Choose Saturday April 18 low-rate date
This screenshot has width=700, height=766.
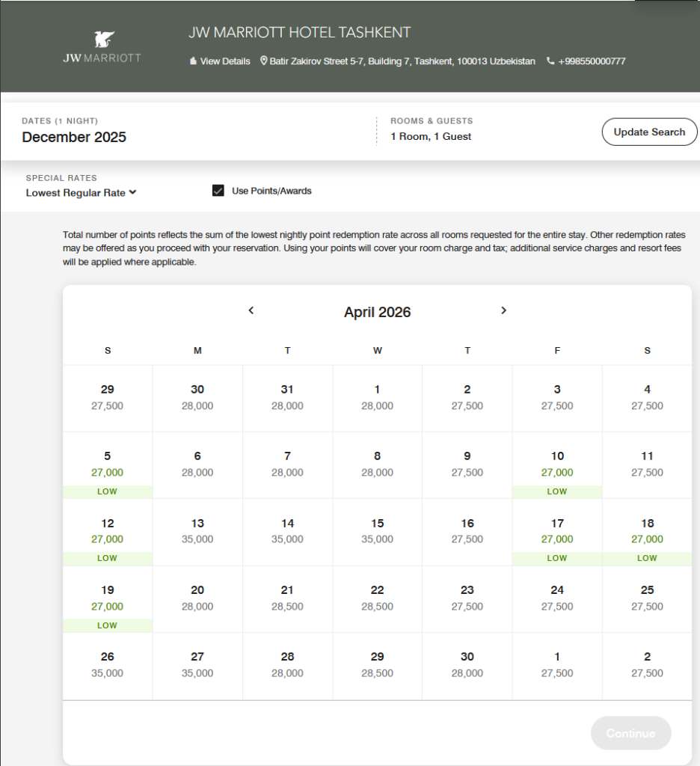pos(647,531)
